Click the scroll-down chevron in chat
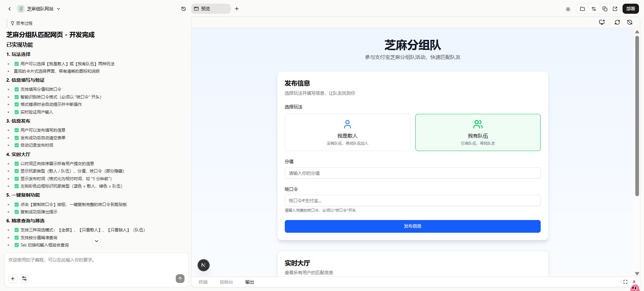This screenshot has width=644, height=291. pyautogui.click(x=97, y=241)
